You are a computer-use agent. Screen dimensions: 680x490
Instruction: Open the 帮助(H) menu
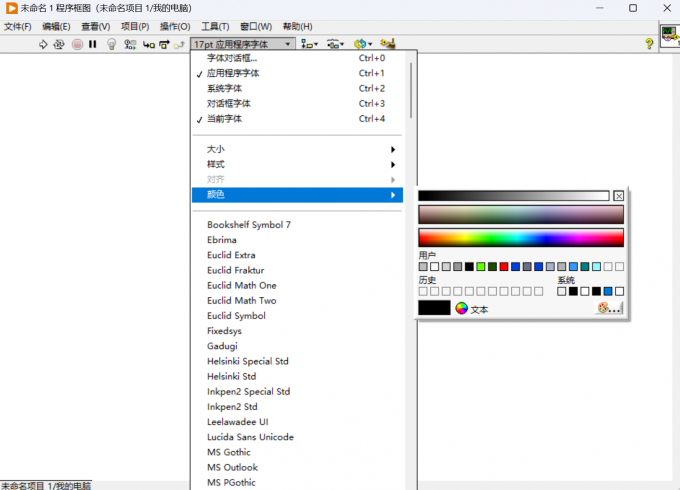point(298,27)
